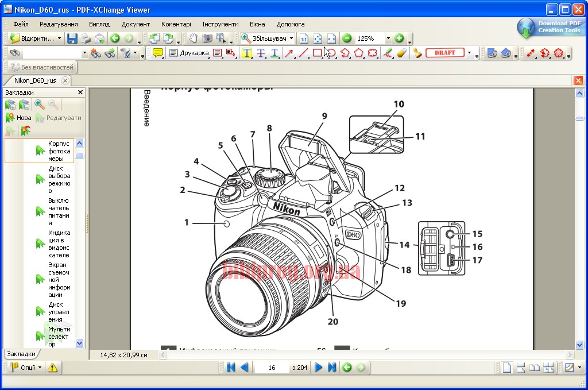588x390 pixels.
Task: Go to previous view with green back arrow
Action: 115,38
